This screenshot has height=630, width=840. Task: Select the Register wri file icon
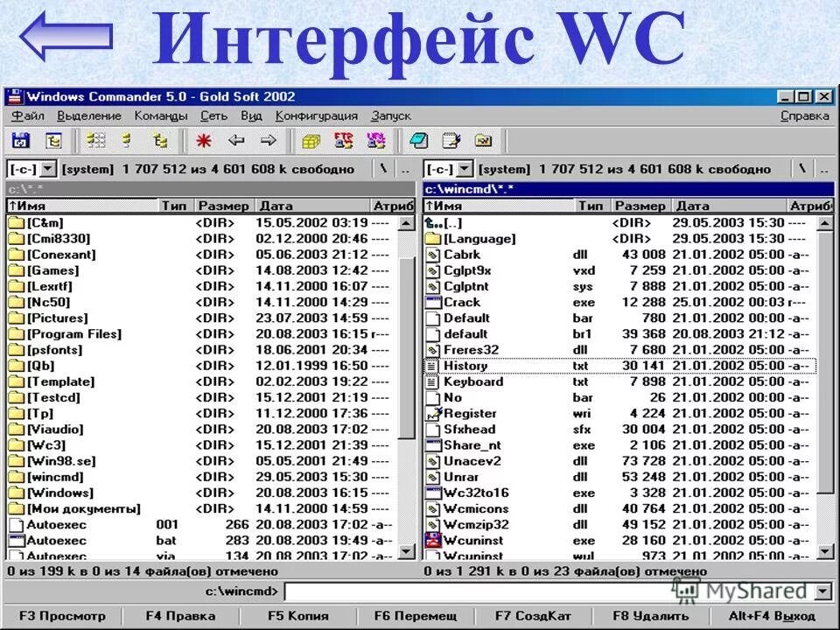433,414
